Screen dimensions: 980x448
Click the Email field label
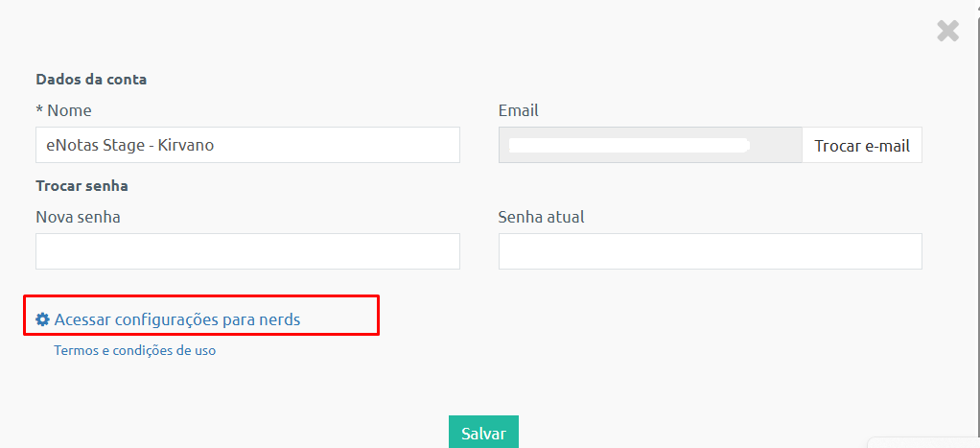518,110
